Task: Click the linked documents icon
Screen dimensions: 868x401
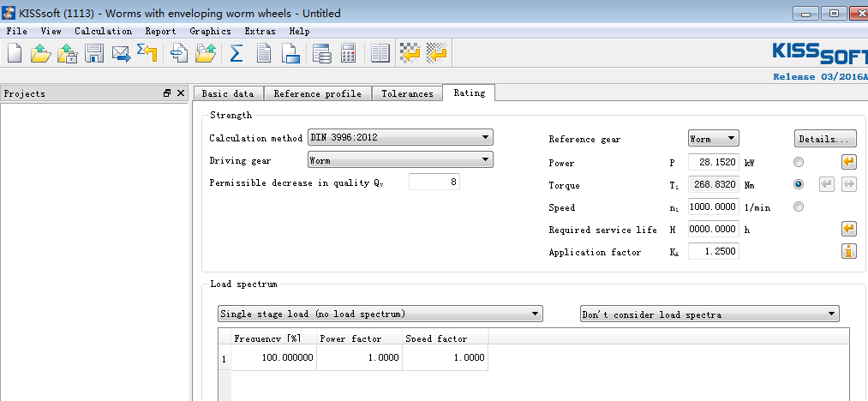Action: [x=179, y=54]
